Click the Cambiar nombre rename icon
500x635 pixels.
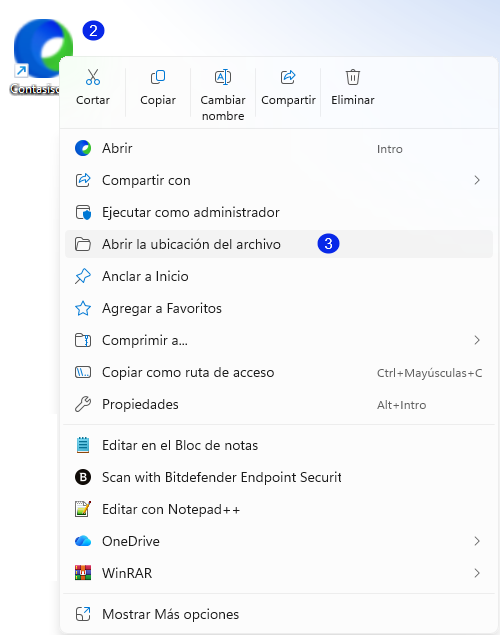(223, 77)
